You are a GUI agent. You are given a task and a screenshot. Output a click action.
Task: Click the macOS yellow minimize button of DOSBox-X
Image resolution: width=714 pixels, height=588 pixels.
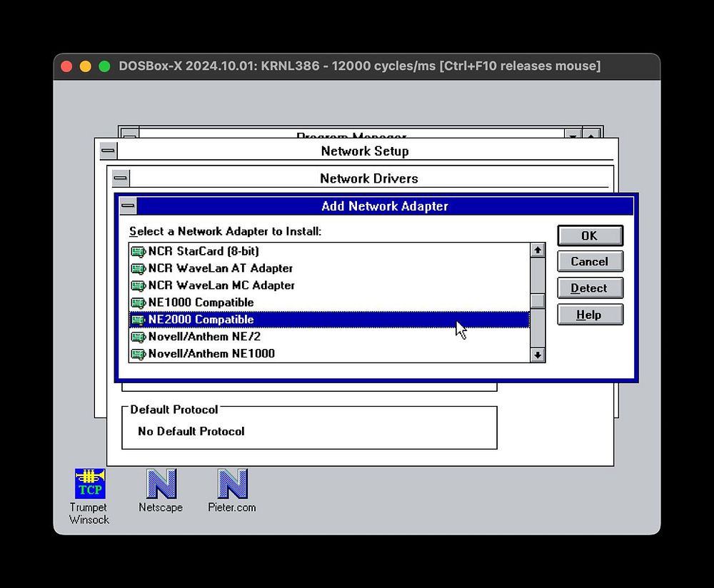coord(86,66)
